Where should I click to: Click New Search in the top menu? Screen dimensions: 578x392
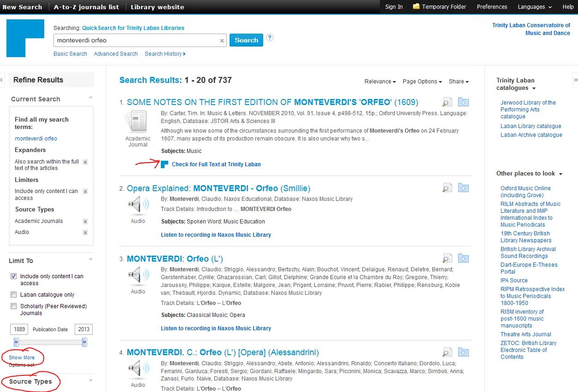(22, 7)
